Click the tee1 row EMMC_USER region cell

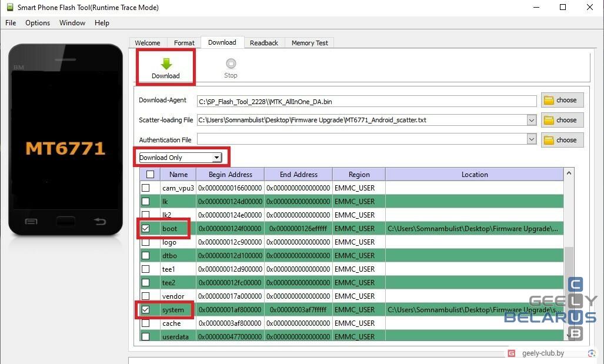359,269
